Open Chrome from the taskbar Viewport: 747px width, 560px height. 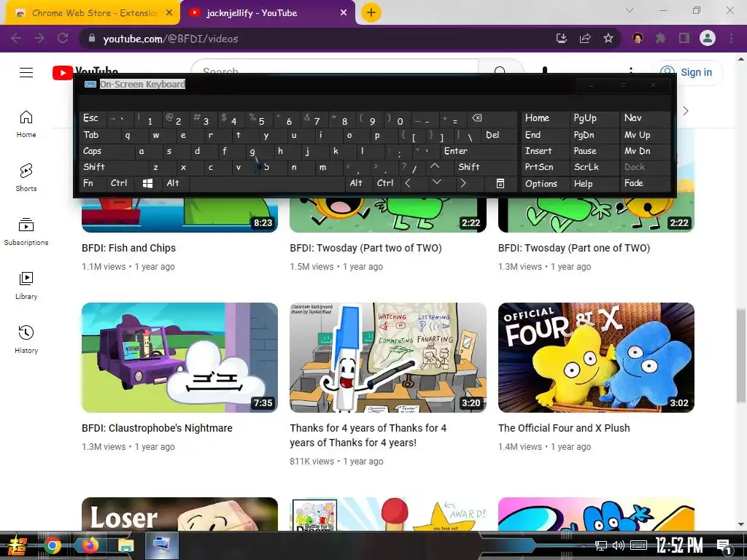pos(53,545)
